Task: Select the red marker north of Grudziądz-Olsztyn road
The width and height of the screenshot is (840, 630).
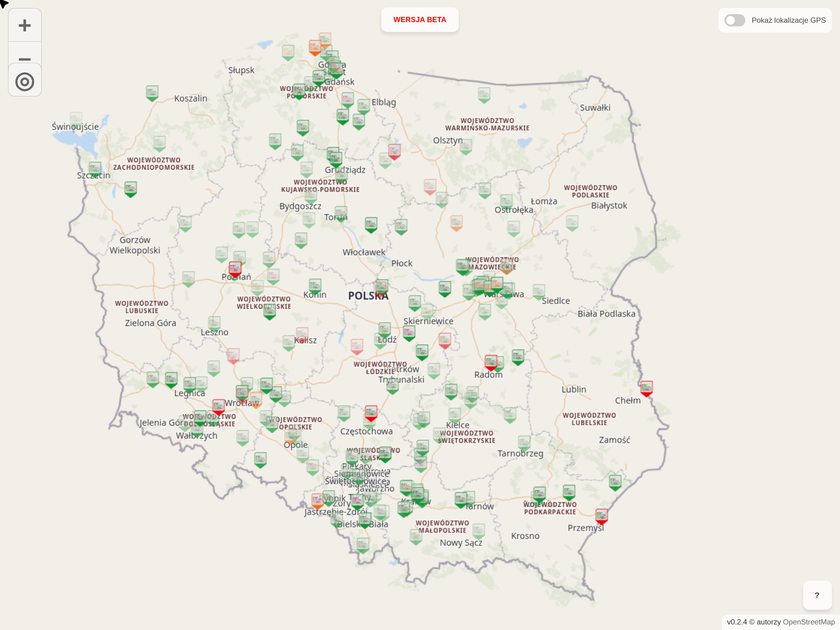Action: [x=394, y=151]
